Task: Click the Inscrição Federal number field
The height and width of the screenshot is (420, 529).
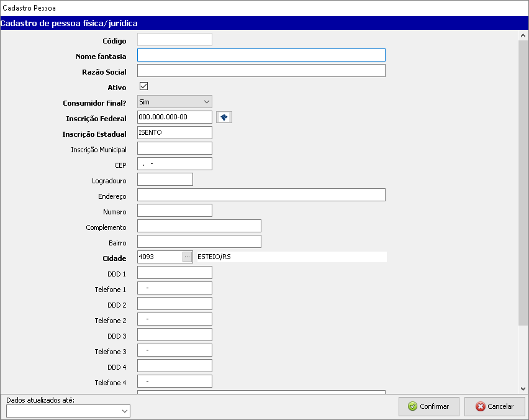Action: 174,117
